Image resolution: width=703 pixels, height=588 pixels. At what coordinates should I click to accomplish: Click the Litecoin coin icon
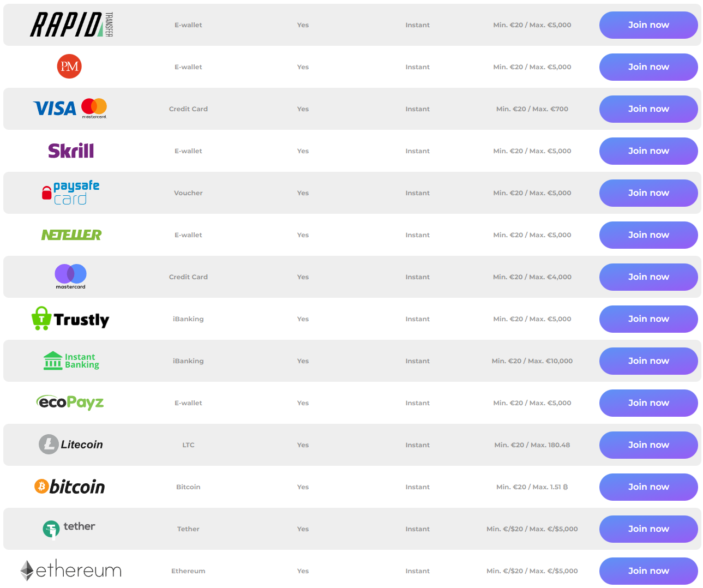(x=48, y=445)
